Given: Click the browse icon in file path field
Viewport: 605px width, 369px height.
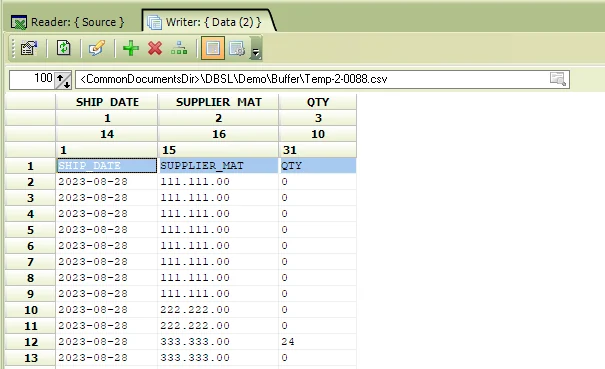Looking at the screenshot, I should click(x=558, y=79).
